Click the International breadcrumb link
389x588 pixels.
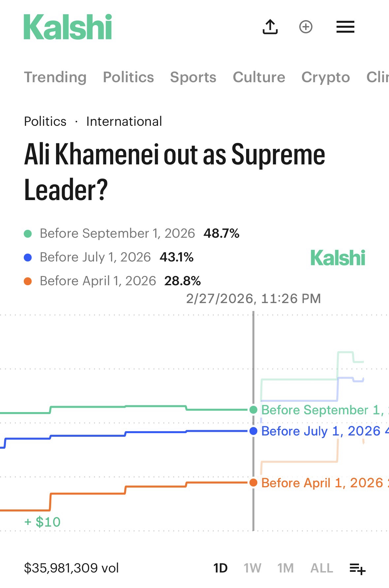[124, 121]
